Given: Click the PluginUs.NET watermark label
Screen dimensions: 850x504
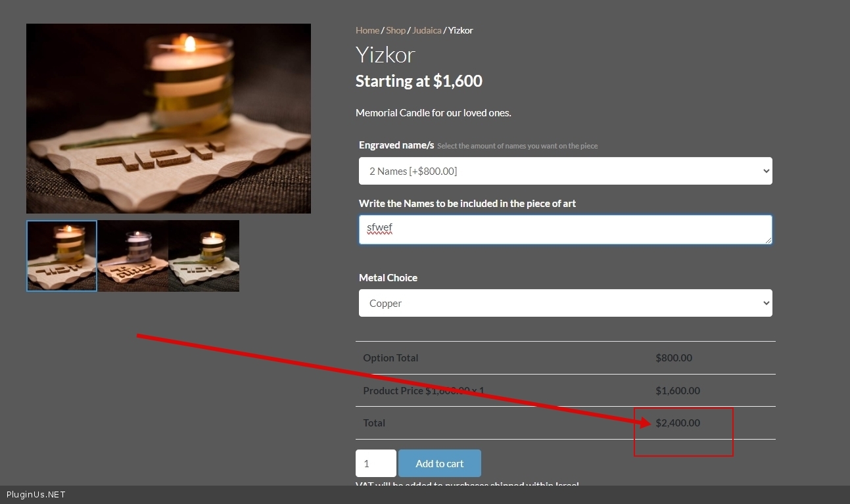Looking at the screenshot, I should [x=36, y=495].
